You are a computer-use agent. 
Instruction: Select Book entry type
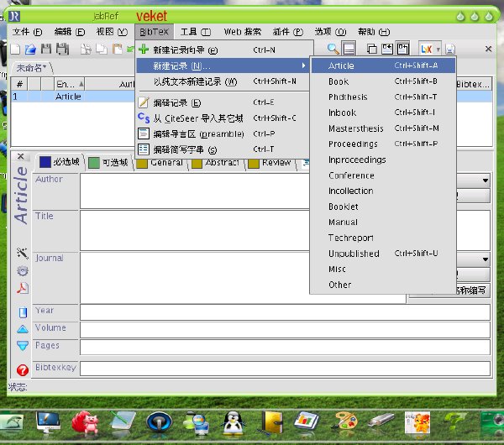coord(383,81)
